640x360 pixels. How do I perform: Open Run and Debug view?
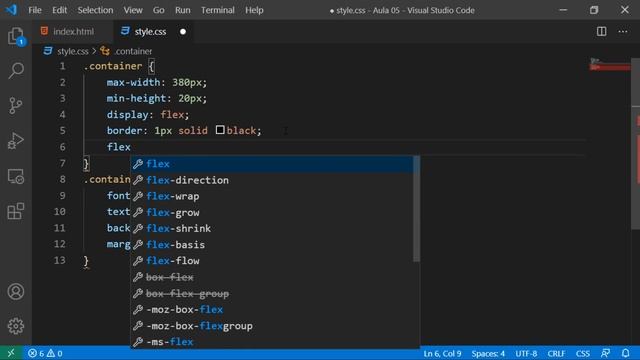tap(16, 141)
